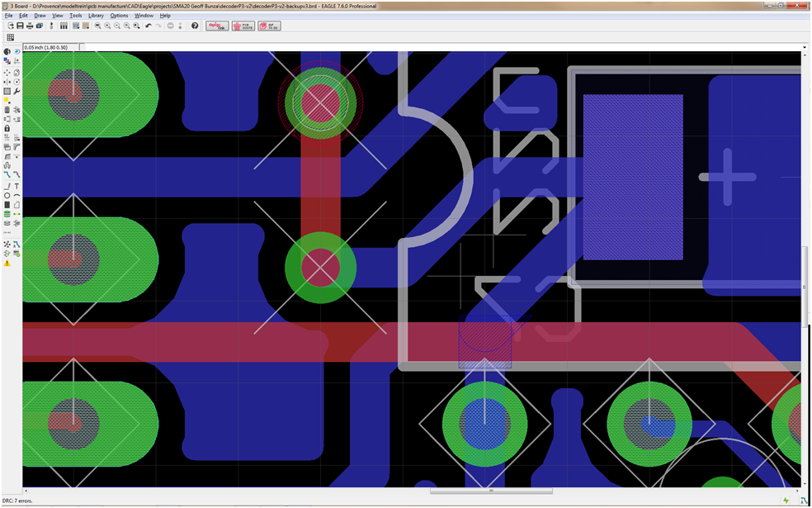Select the Route tool
The height and width of the screenshot is (508, 812).
coord(7,174)
